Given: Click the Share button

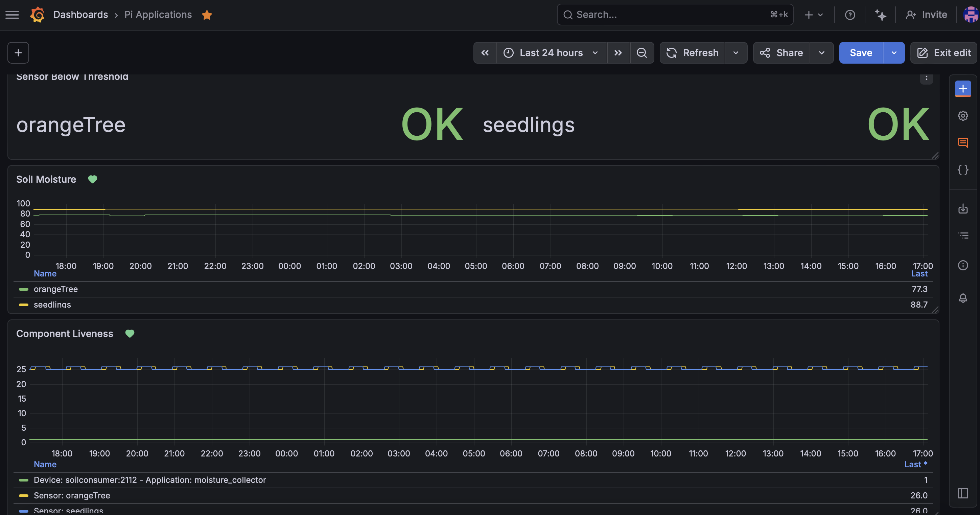Looking at the screenshot, I should (x=781, y=53).
